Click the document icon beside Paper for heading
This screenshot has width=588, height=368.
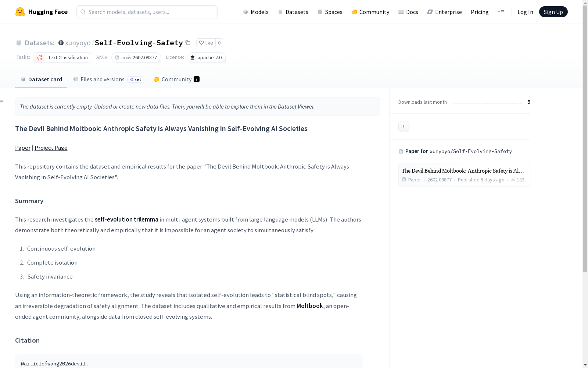(x=401, y=151)
